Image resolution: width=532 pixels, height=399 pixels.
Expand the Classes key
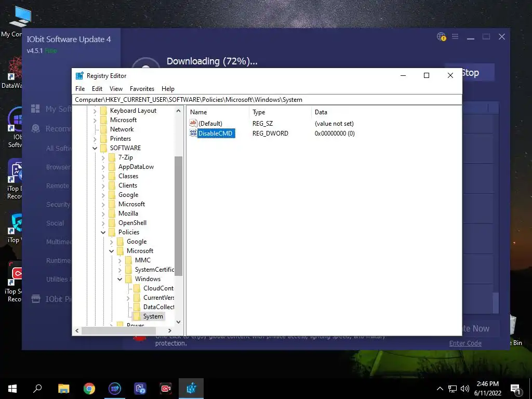103,177
